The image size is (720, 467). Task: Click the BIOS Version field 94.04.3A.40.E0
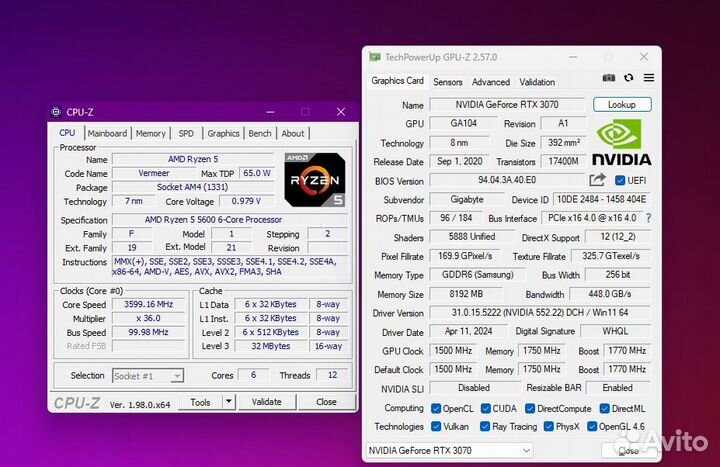point(507,180)
